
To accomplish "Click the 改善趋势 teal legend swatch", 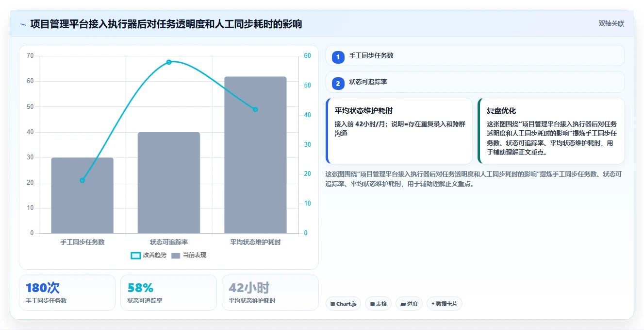I will 136,255.
